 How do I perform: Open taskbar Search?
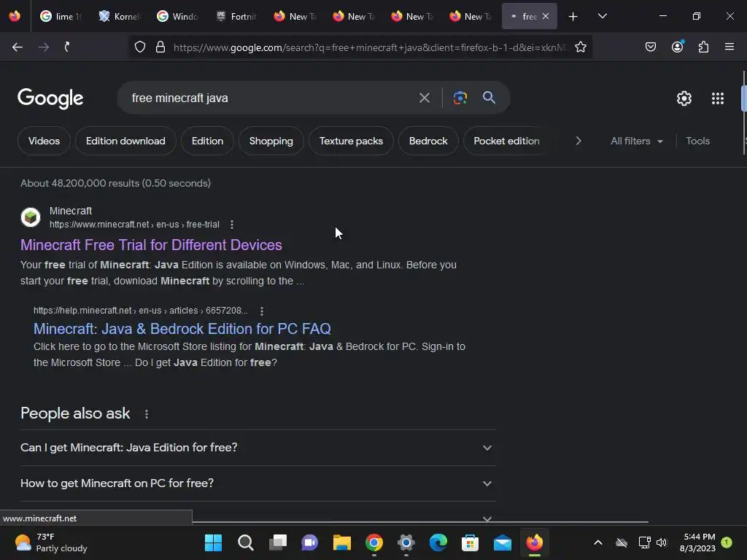pyautogui.click(x=245, y=542)
